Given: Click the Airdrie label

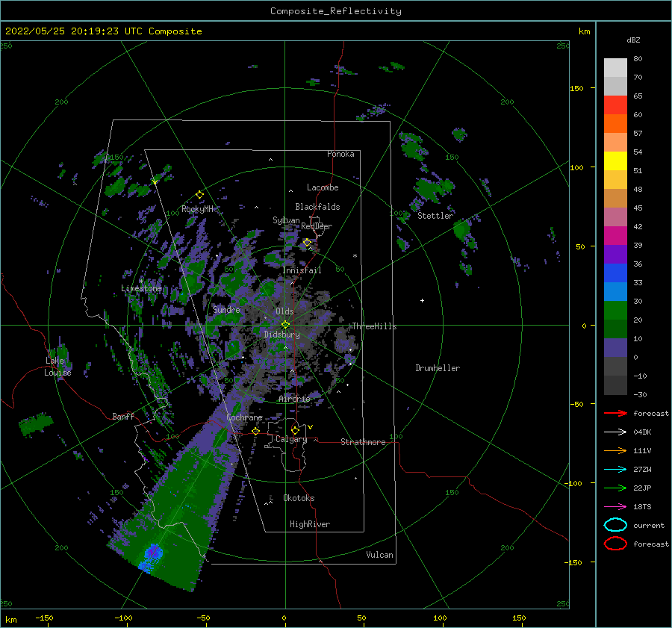Looking at the screenshot, I should [x=294, y=399].
